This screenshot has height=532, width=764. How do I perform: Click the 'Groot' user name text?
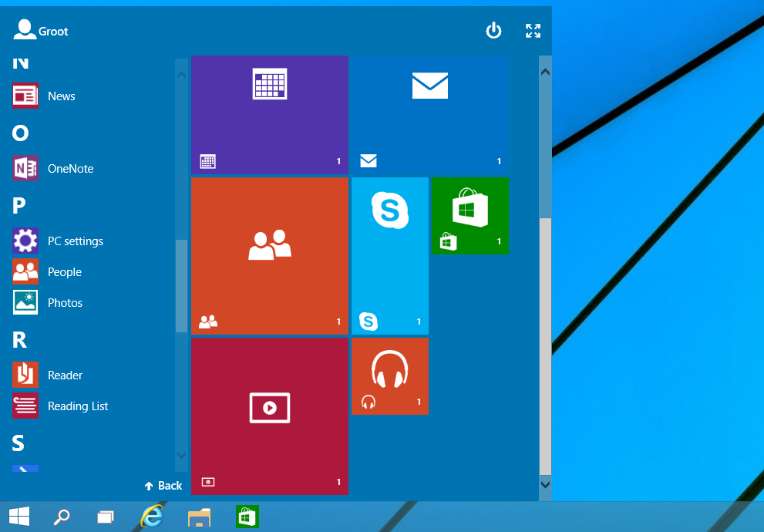pos(53,31)
